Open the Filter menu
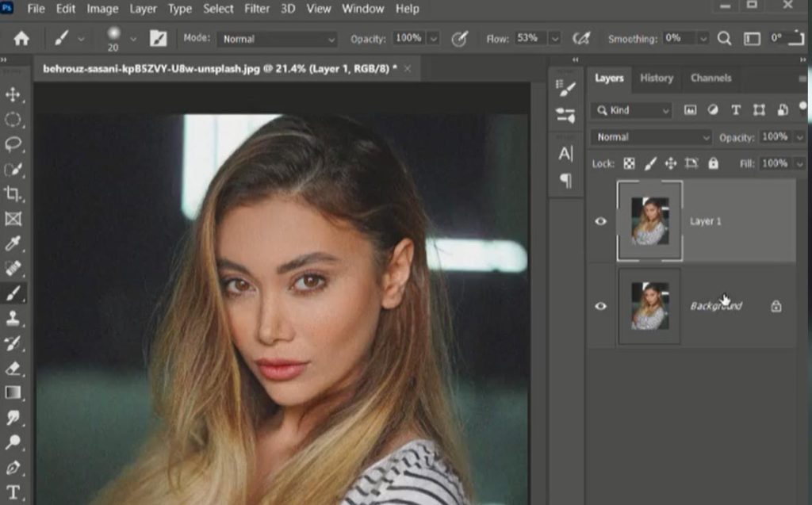The height and width of the screenshot is (505, 812). [256, 9]
